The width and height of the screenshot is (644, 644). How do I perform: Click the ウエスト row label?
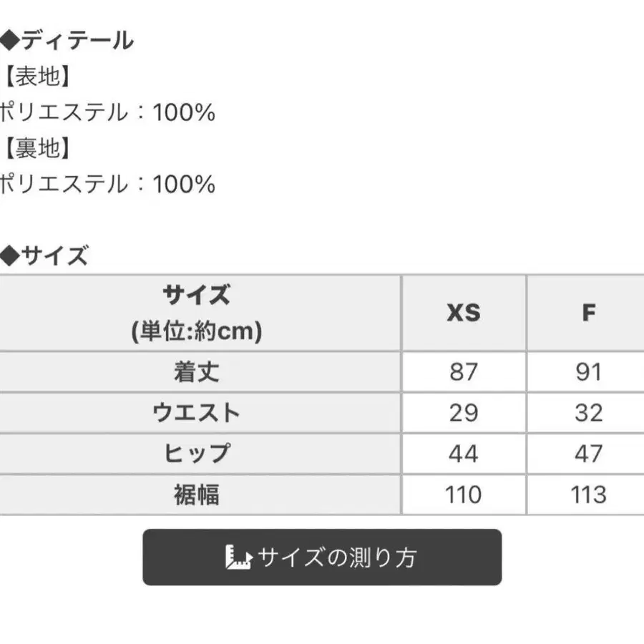pyautogui.click(x=197, y=413)
